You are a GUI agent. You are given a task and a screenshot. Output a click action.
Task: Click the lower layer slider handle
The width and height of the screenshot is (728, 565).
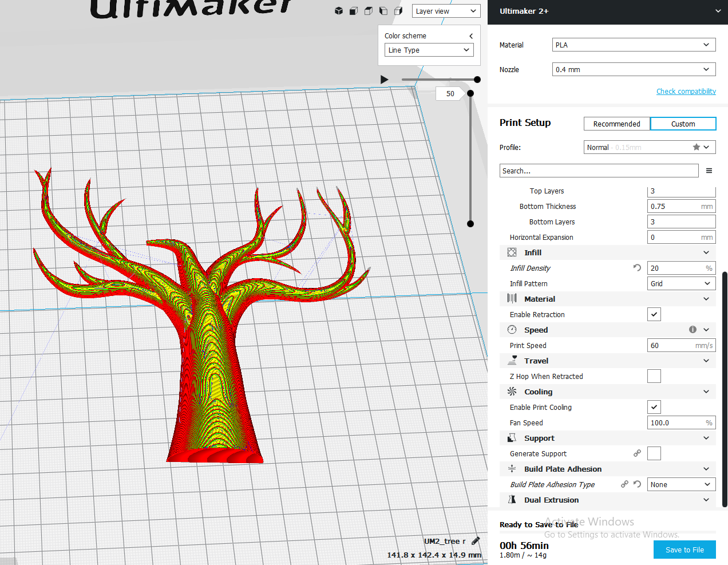click(470, 224)
